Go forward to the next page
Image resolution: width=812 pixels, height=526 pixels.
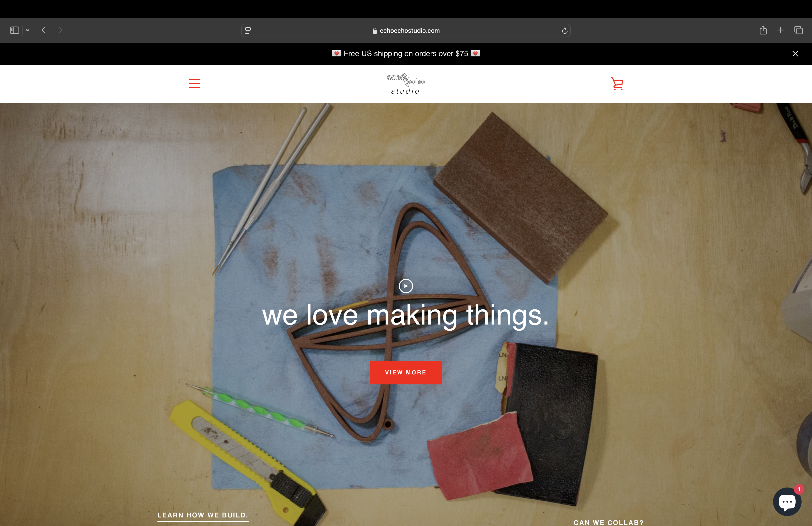pos(60,30)
